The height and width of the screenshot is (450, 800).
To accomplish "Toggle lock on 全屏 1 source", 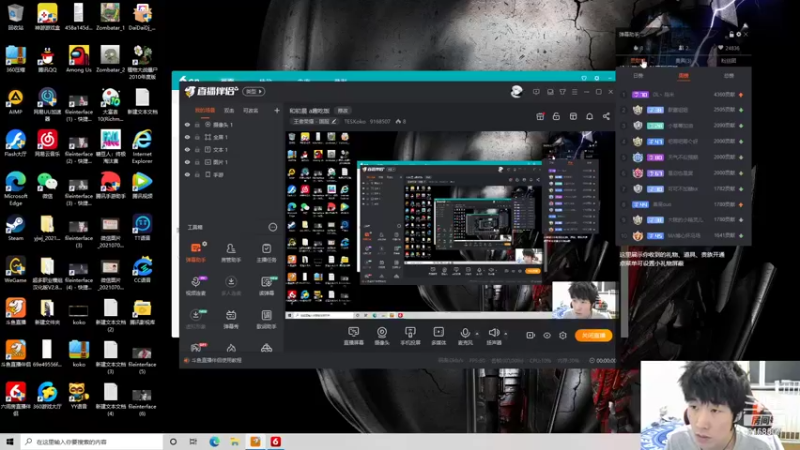I will tap(197, 137).
